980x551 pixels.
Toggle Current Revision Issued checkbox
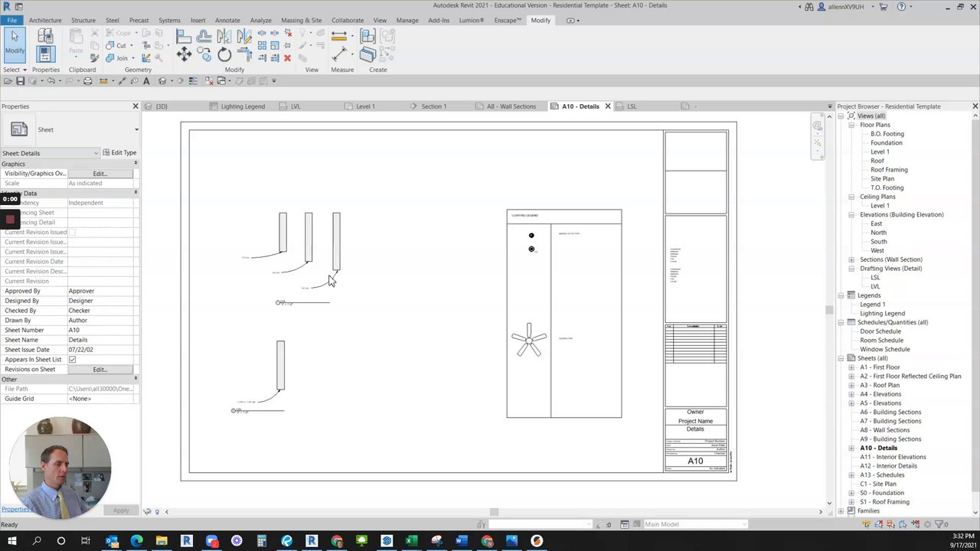(x=72, y=232)
